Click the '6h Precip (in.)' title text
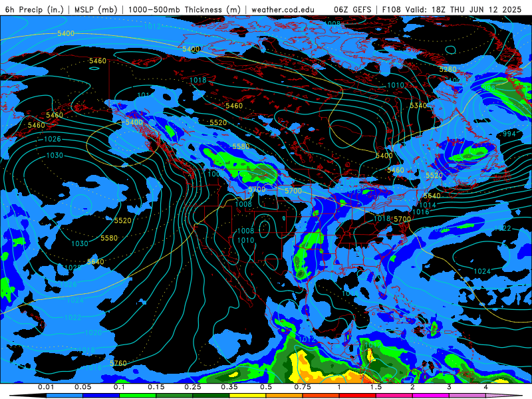 coord(35,9)
